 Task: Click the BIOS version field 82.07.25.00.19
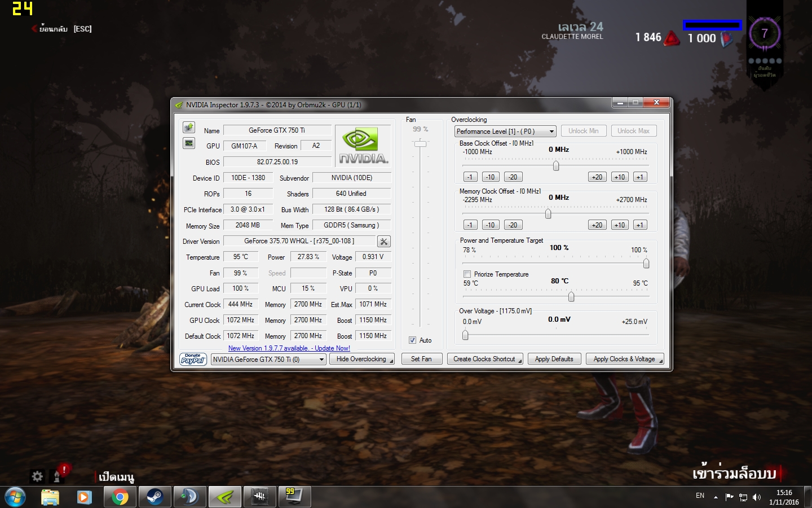click(277, 162)
